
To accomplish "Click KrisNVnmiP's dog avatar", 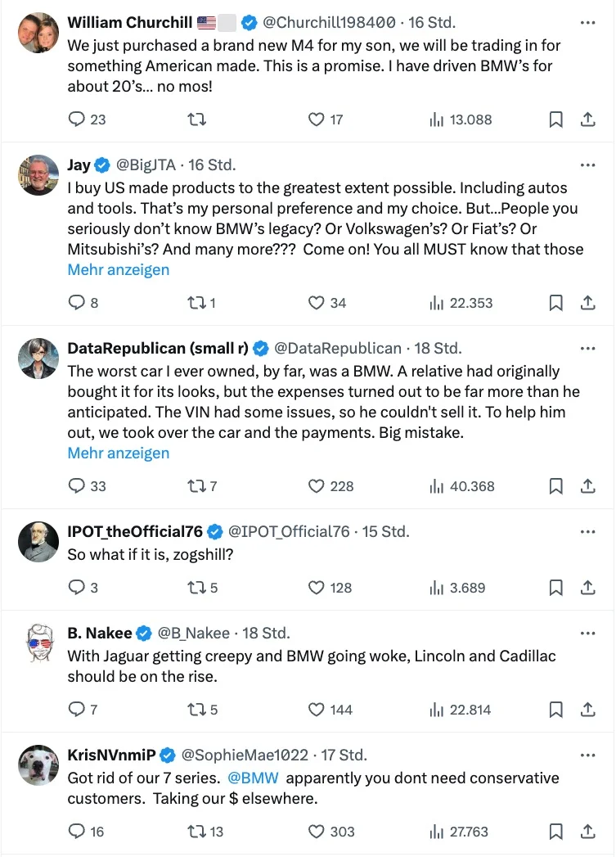I will point(39,765).
